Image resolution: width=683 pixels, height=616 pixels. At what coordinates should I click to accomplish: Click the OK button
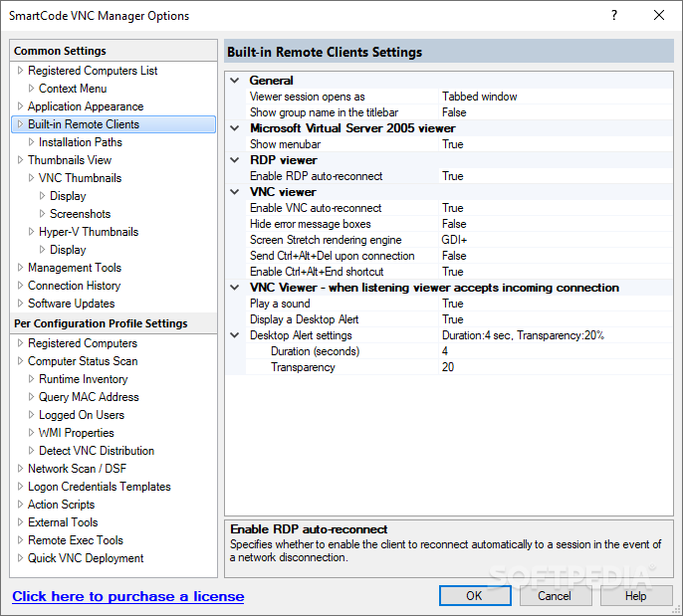click(x=475, y=595)
